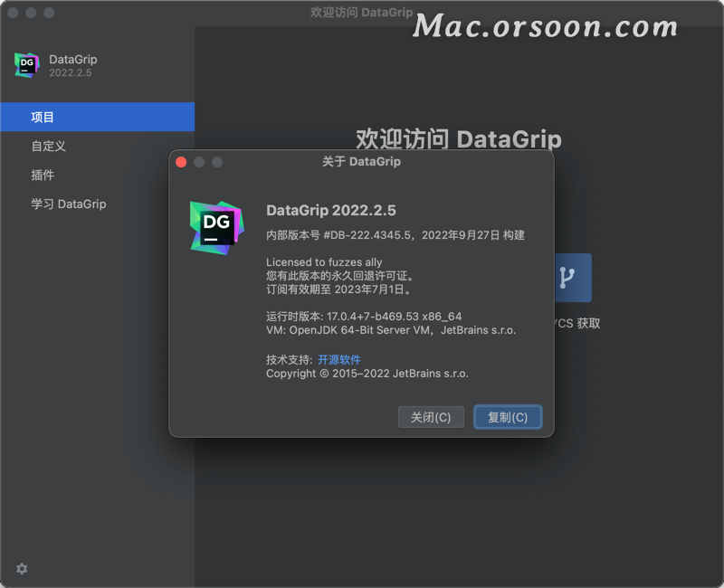Click the 永久回退许可证 license line
The width and height of the screenshot is (724, 588).
pos(340,276)
